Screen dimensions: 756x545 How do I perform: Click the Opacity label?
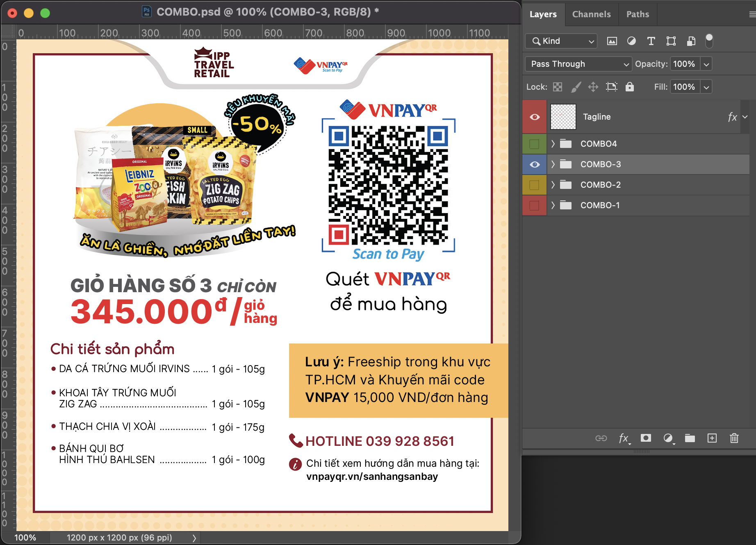[x=651, y=64]
